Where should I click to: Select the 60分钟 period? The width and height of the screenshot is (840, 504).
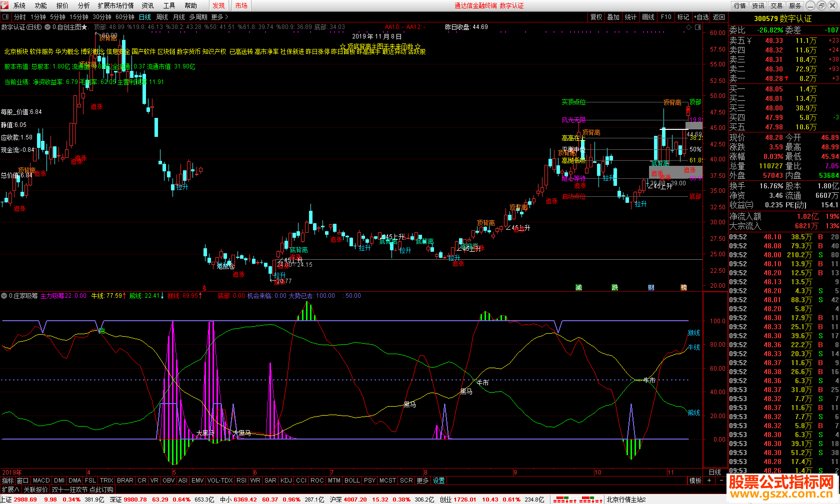[x=124, y=17]
